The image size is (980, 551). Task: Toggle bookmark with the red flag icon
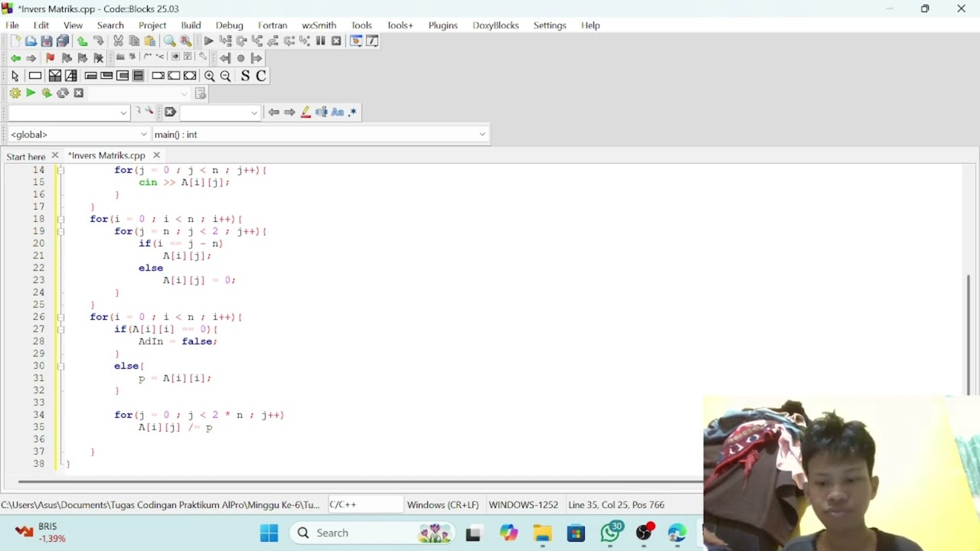click(51, 58)
